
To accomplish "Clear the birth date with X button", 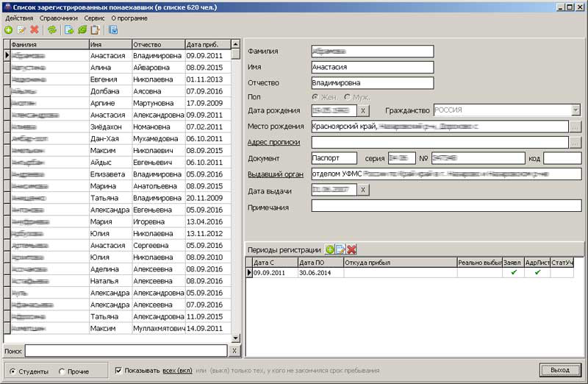I will click(363, 110).
